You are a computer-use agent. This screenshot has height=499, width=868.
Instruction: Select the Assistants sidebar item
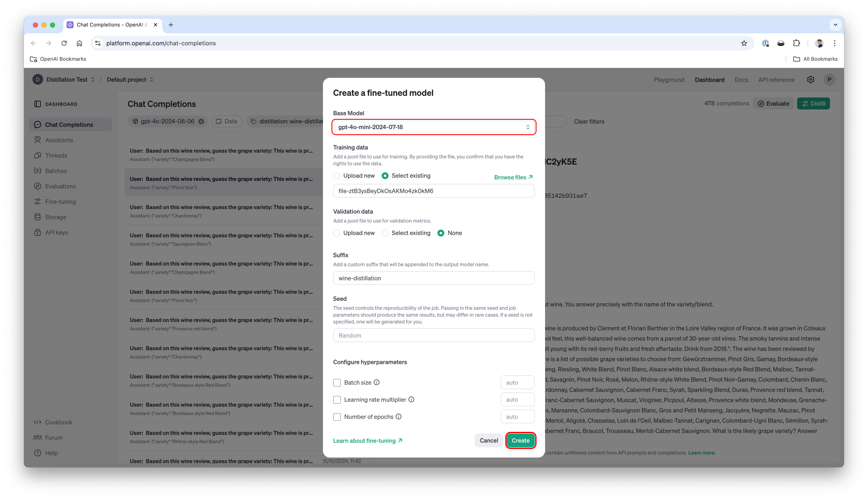click(59, 140)
